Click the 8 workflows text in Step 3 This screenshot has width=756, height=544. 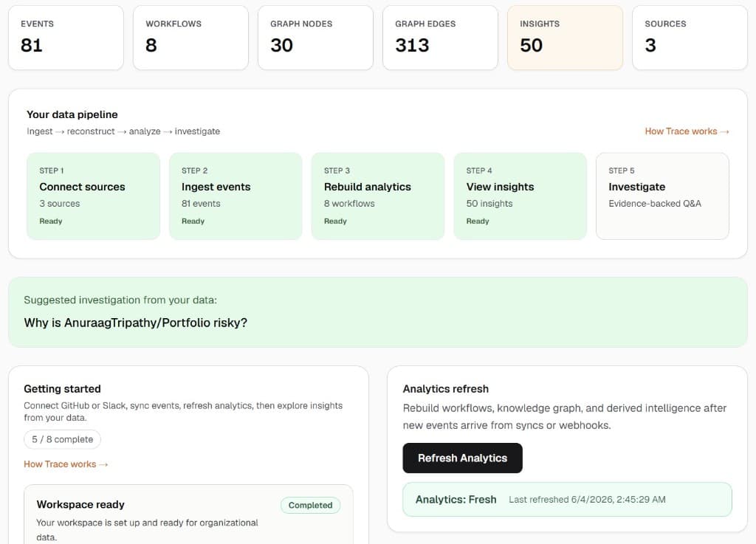click(x=349, y=203)
